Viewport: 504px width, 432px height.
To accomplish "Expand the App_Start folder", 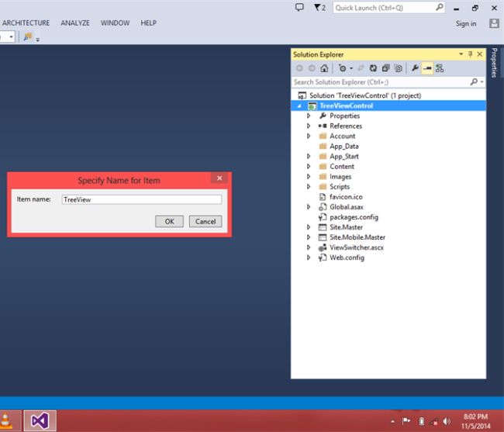I will click(x=309, y=156).
